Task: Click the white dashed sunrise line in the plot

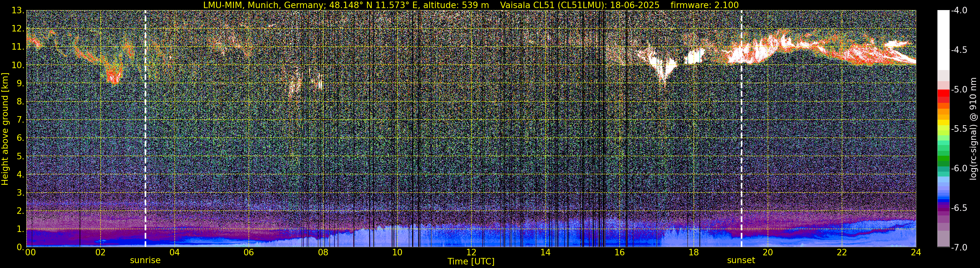Action: click(145, 129)
